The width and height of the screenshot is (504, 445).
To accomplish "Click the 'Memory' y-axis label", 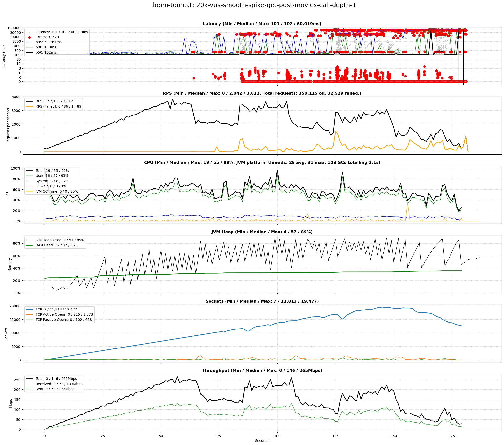I will 10,265.
